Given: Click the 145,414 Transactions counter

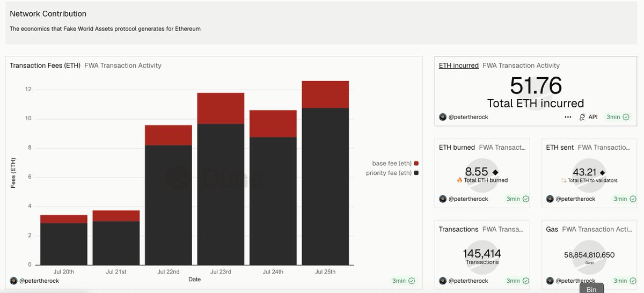Looking at the screenshot, I should pos(482,253).
